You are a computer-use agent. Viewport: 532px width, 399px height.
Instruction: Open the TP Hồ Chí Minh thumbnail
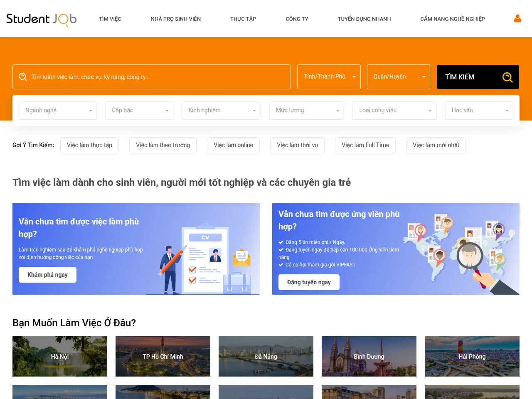tap(163, 357)
